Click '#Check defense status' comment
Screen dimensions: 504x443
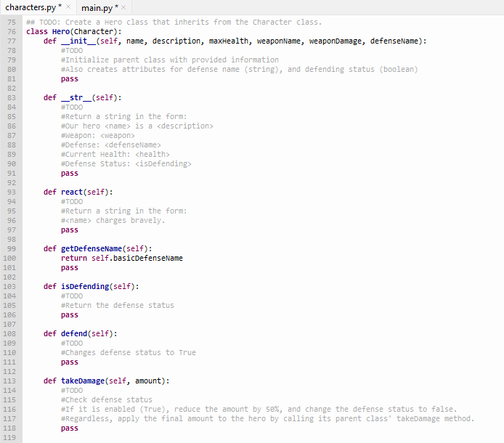pos(107,400)
